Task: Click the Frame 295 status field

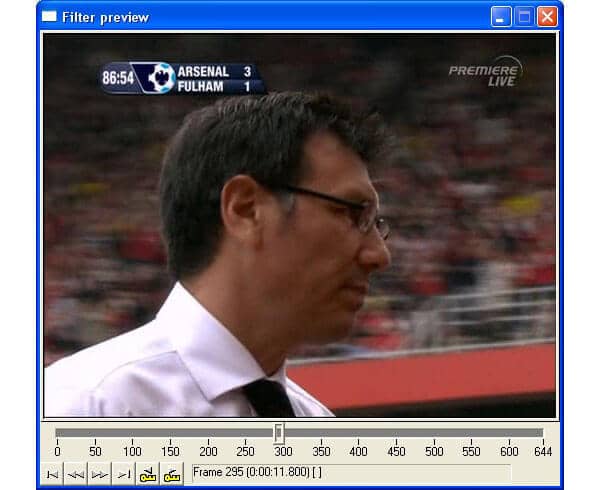Action: tap(350, 472)
